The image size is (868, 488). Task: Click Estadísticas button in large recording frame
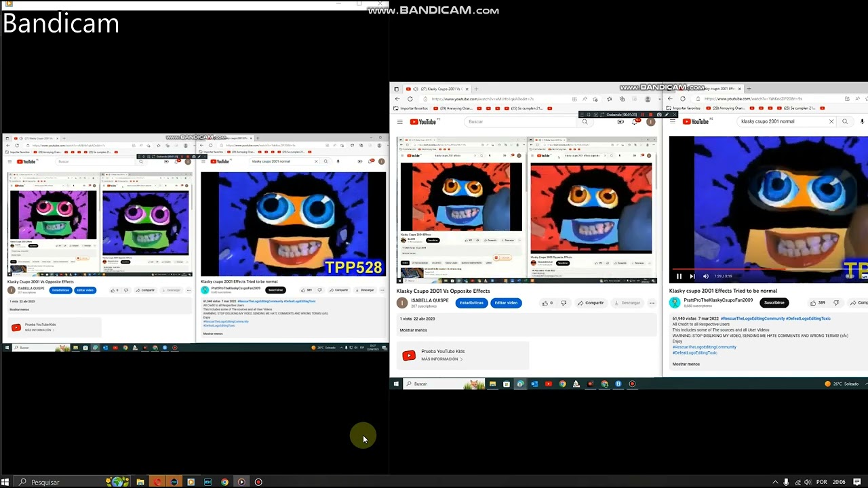(471, 303)
